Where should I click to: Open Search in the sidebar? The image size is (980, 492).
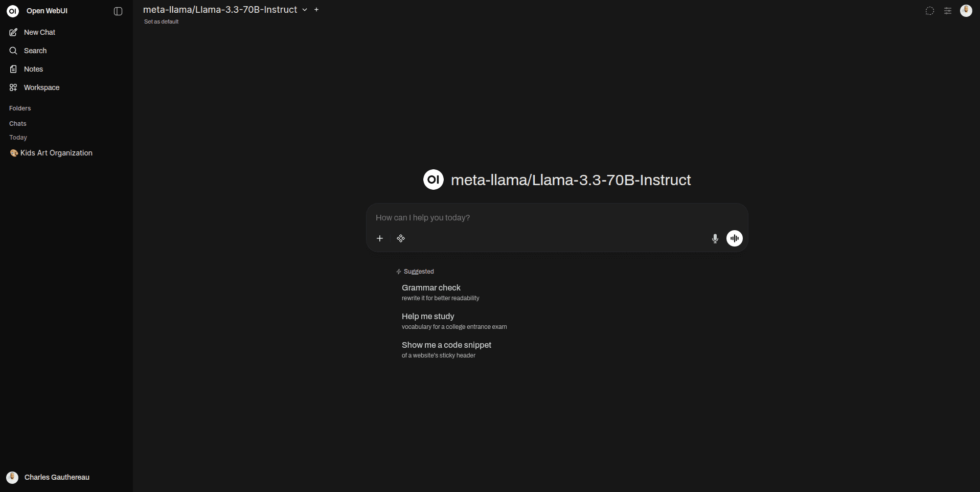[x=35, y=51]
